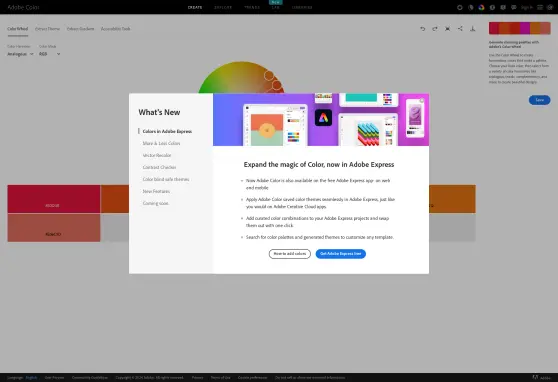Screen dimensions: 558x382
Task: Click the blue Save button
Action: pos(539,100)
